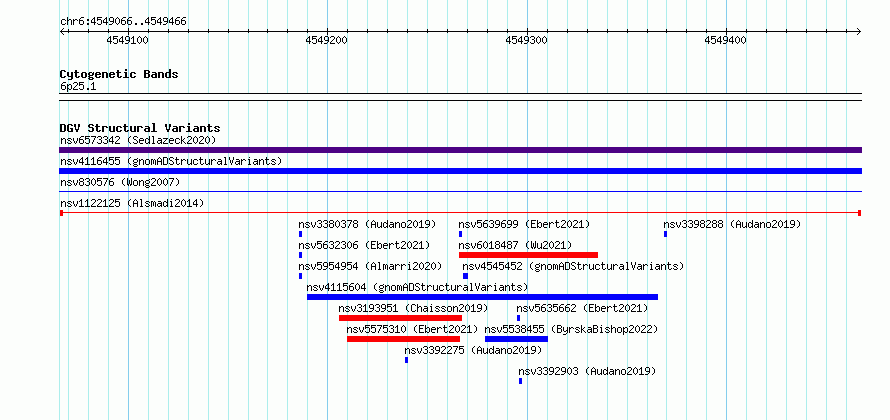Click the small blue nsv3380378 marker
The image size is (890, 420).
coord(300,234)
